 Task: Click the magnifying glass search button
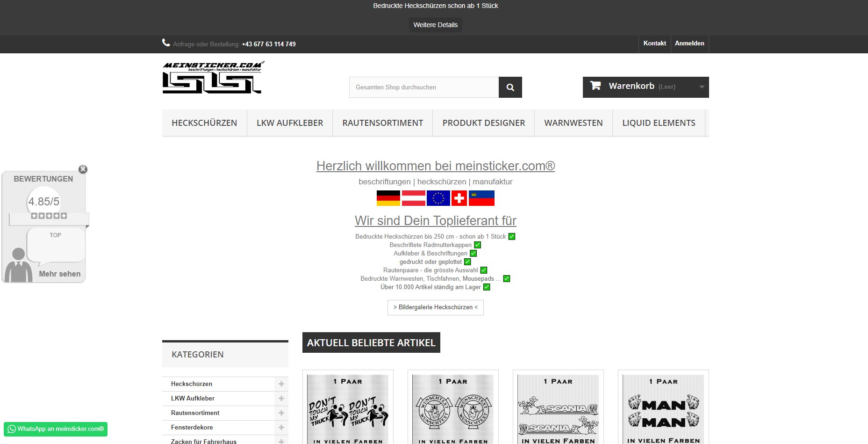click(x=510, y=87)
